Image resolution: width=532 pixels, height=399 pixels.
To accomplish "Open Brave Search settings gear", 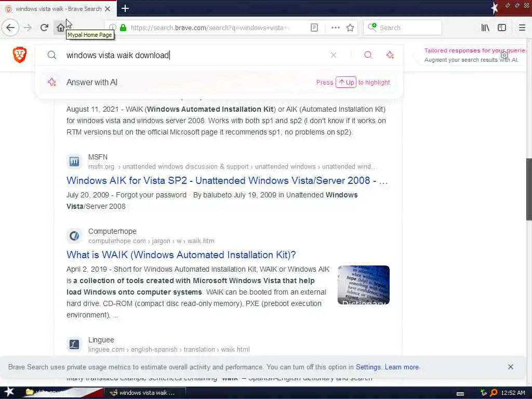I will [504, 55].
